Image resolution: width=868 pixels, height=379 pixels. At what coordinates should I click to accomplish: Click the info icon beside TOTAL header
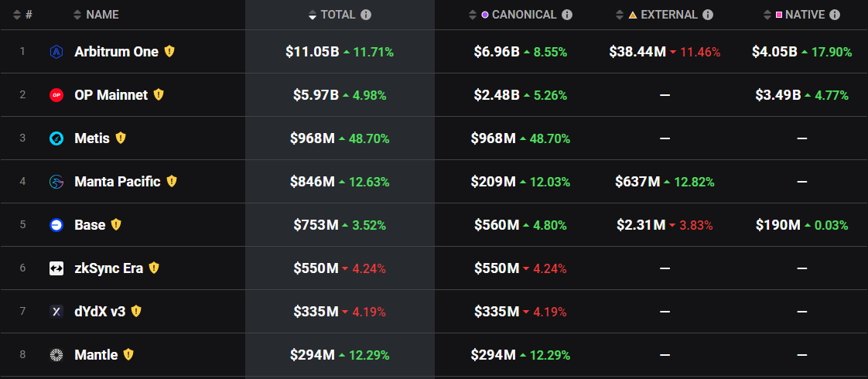pyautogui.click(x=366, y=15)
